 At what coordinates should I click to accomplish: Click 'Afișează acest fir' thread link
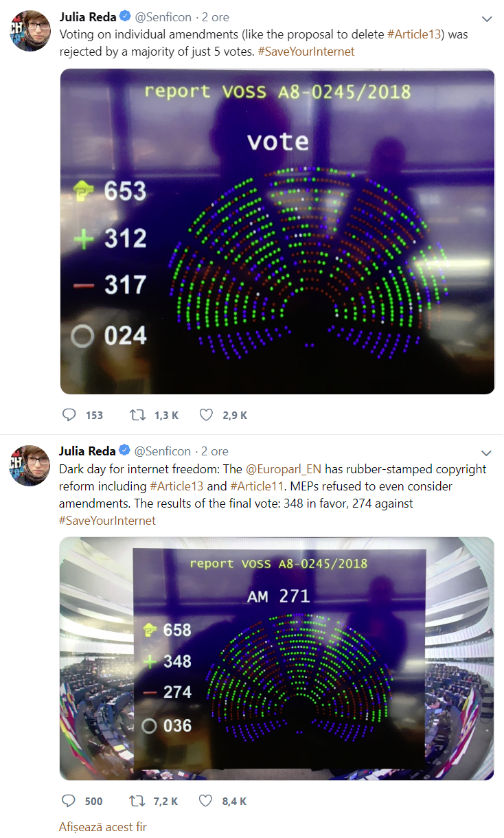coord(102,827)
